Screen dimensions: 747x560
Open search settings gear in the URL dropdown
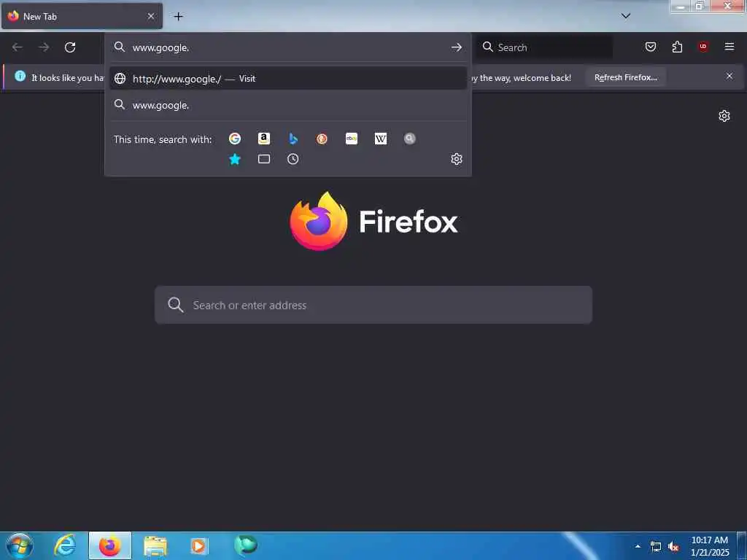click(457, 159)
